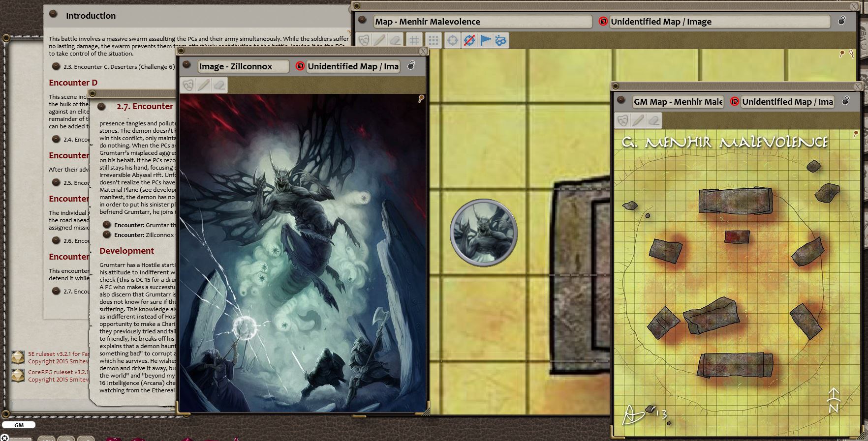868x441 pixels.
Task: Close the Zillconnox image window
Action: (x=423, y=51)
